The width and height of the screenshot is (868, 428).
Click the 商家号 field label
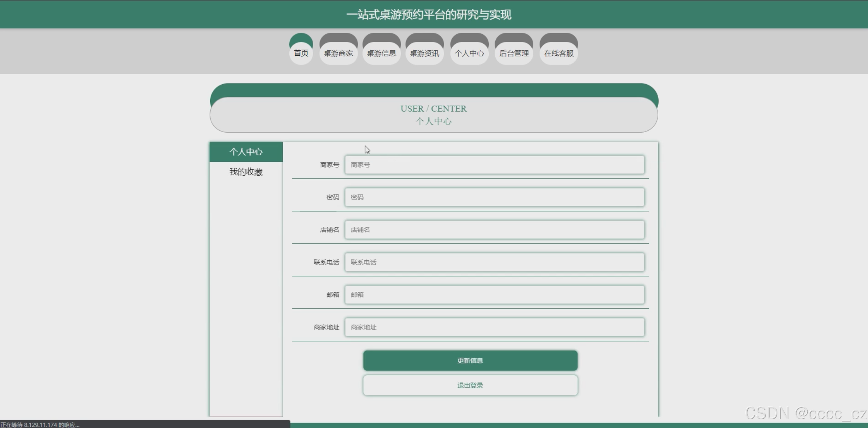coord(329,165)
